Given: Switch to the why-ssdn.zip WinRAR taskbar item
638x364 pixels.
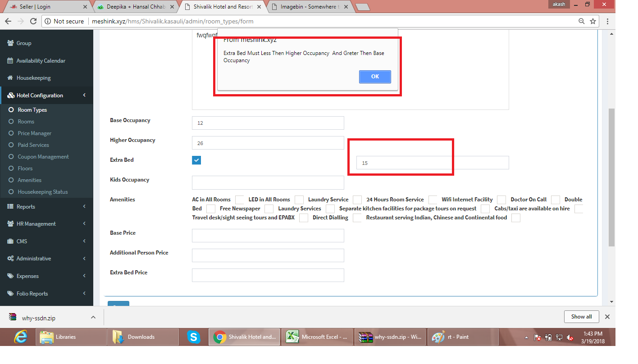Looking at the screenshot, I should pyautogui.click(x=390, y=337).
